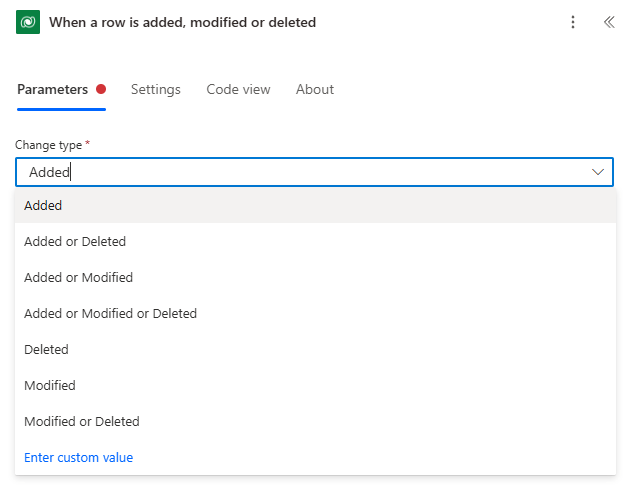The image size is (628, 498).
Task: Click the trigger title "When a row is added, modified or deleted"
Action: click(183, 22)
